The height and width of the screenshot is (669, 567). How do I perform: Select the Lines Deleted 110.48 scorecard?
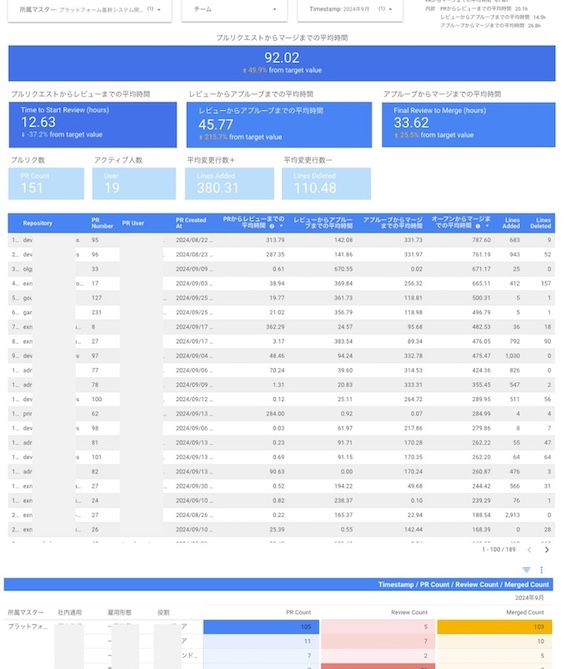click(x=326, y=183)
